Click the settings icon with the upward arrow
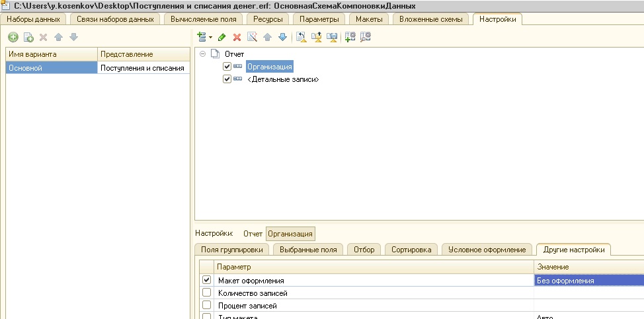Viewport: 644px width, 319px height. point(316,37)
